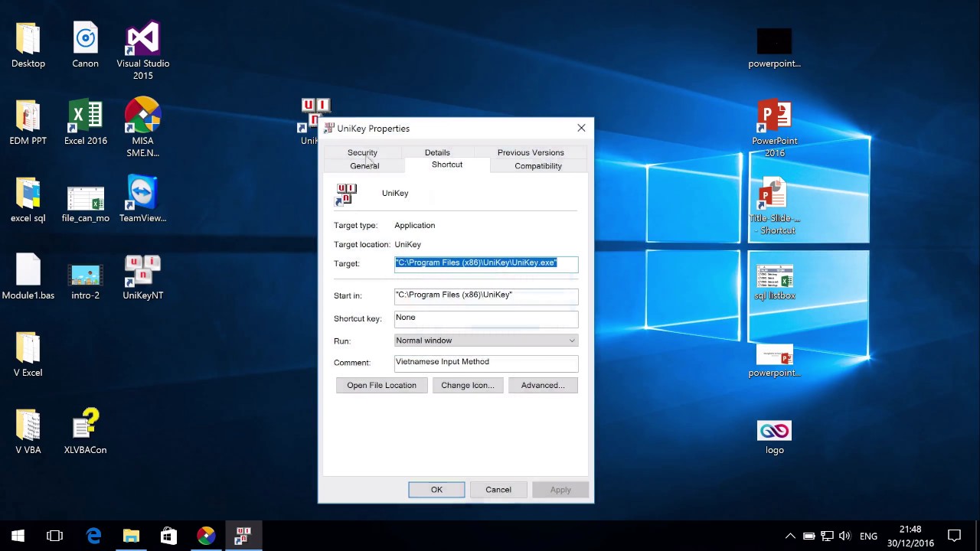Click Open File Location button
The width and height of the screenshot is (980, 551).
pos(381,385)
